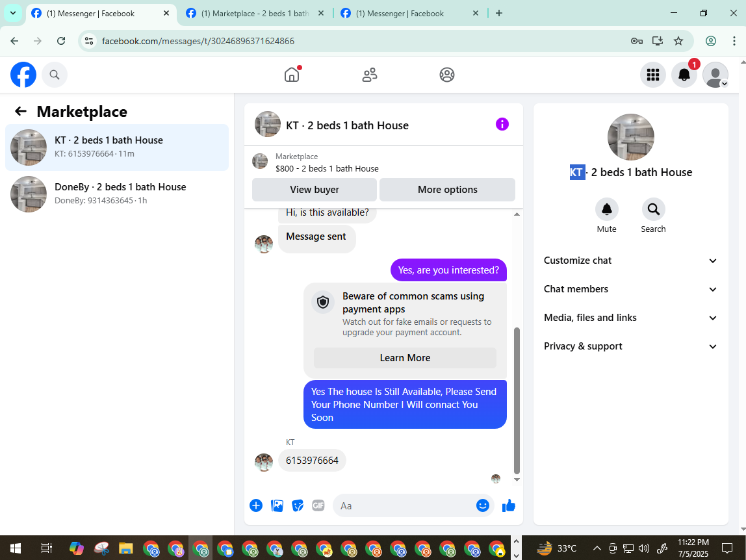Open the Groups icon in top navigation
This screenshot has height=560, width=746.
pyautogui.click(x=446, y=75)
